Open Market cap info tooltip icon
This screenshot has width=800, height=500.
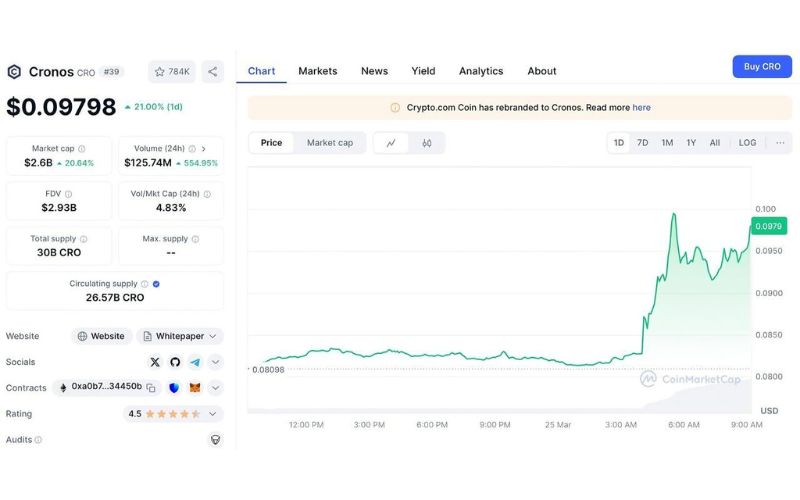click(x=82, y=149)
